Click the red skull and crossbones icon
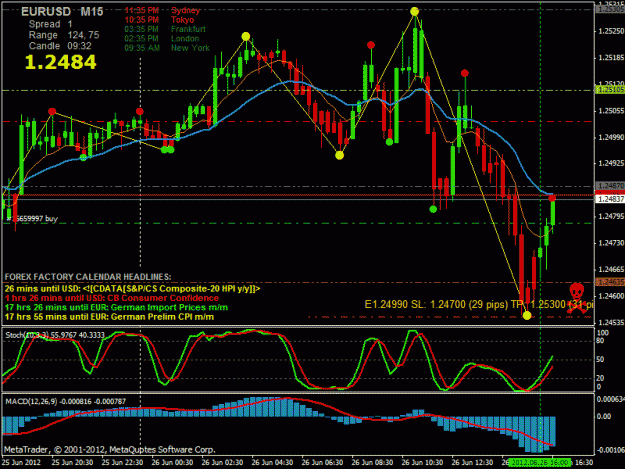This screenshot has height=469, width=625. (x=577, y=298)
